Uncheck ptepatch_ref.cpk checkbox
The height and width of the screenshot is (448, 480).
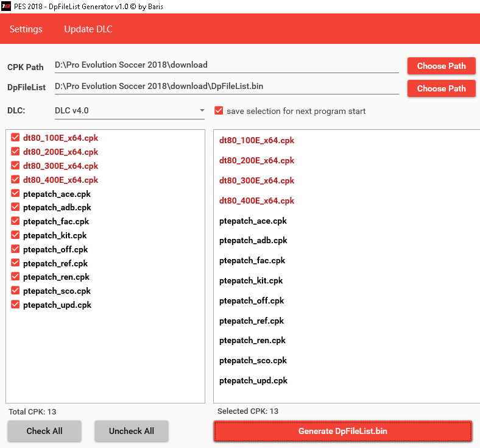pos(15,263)
